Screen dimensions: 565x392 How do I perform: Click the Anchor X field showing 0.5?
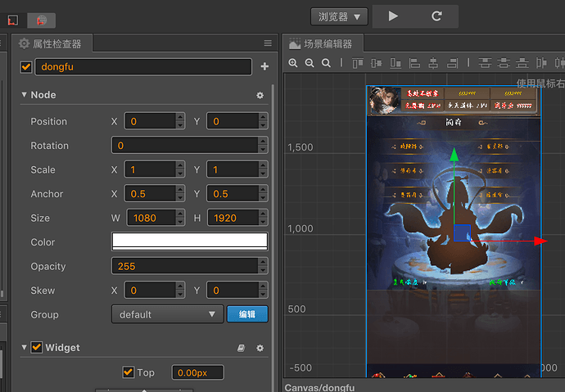coord(151,193)
